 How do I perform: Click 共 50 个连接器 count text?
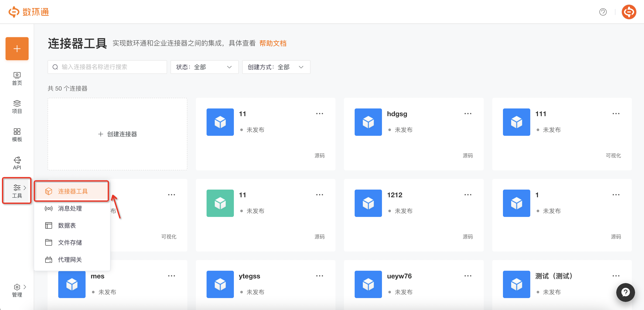[67, 88]
